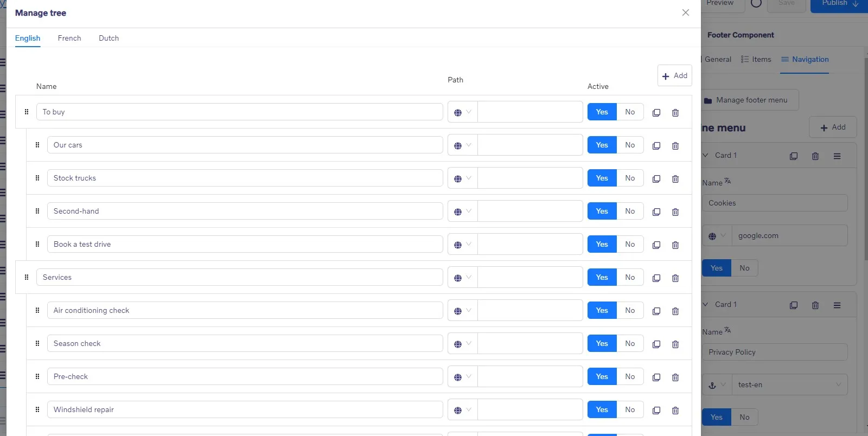Set Services active to No
This screenshot has height=436, width=868.
point(630,277)
